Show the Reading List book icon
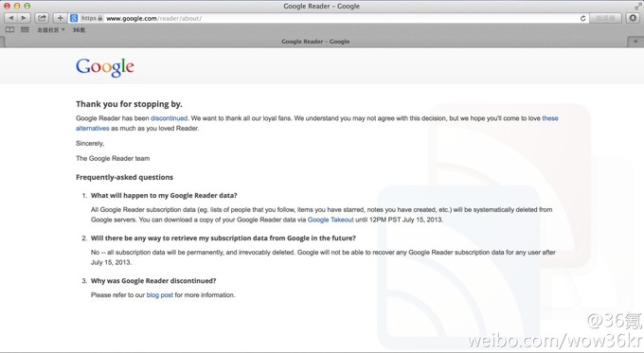The image size is (644, 353). coord(9,29)
